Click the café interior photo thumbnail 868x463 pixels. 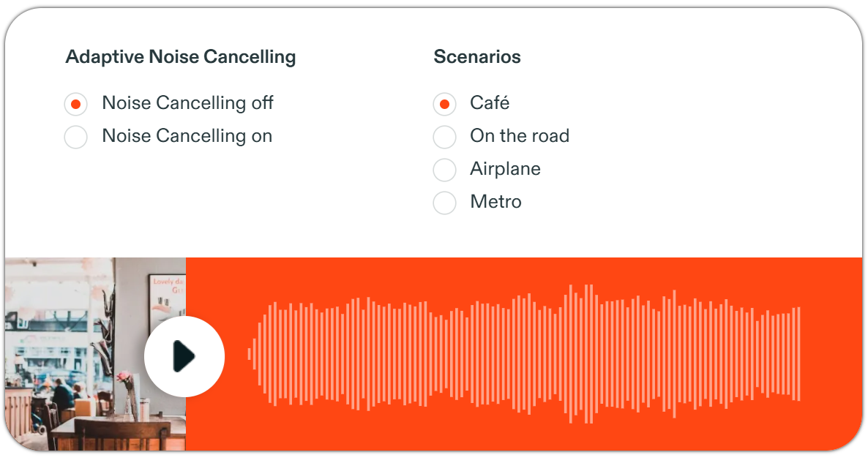click(95, 354)
